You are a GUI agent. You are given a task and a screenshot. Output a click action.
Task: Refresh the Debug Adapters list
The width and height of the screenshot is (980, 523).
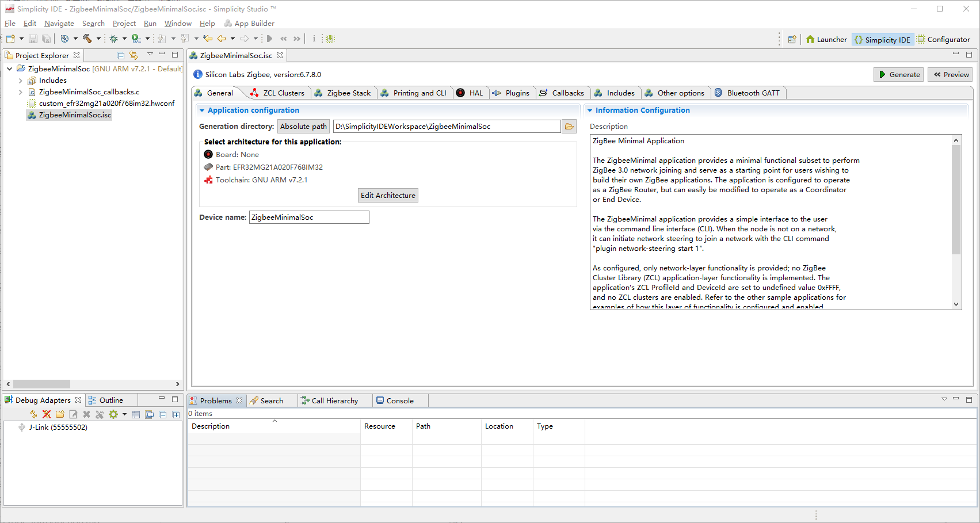[x=33, y=414]
